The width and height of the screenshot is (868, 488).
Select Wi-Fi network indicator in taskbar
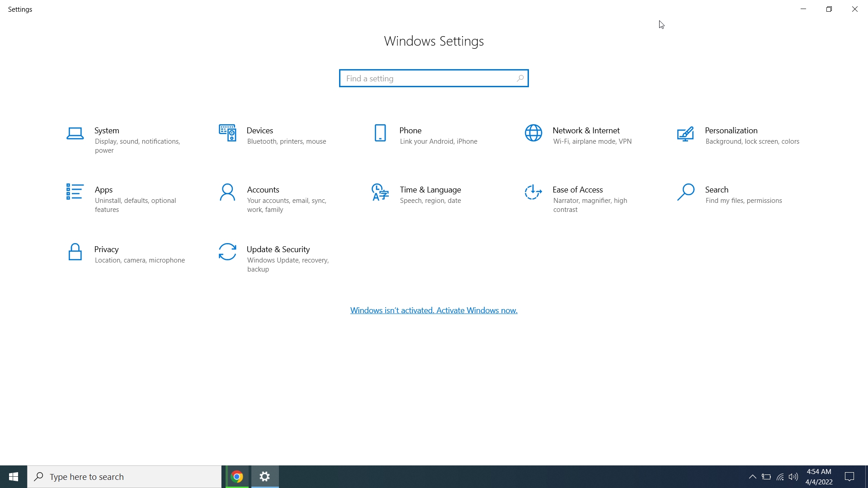(x=781, y=477)
